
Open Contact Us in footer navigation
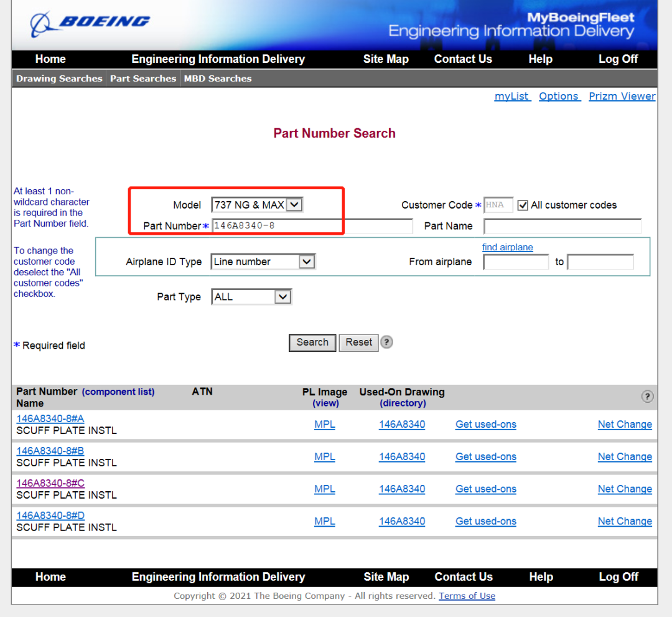[464, 577]
